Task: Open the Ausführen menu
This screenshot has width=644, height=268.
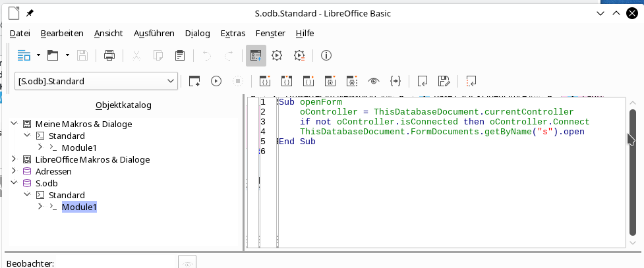Action: coord(154,33)
